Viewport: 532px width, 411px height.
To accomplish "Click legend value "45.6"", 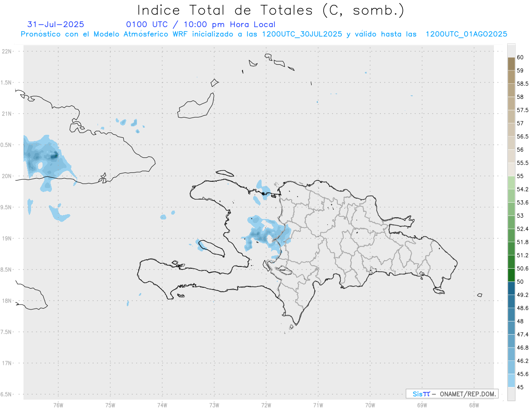I will (522, 374).
